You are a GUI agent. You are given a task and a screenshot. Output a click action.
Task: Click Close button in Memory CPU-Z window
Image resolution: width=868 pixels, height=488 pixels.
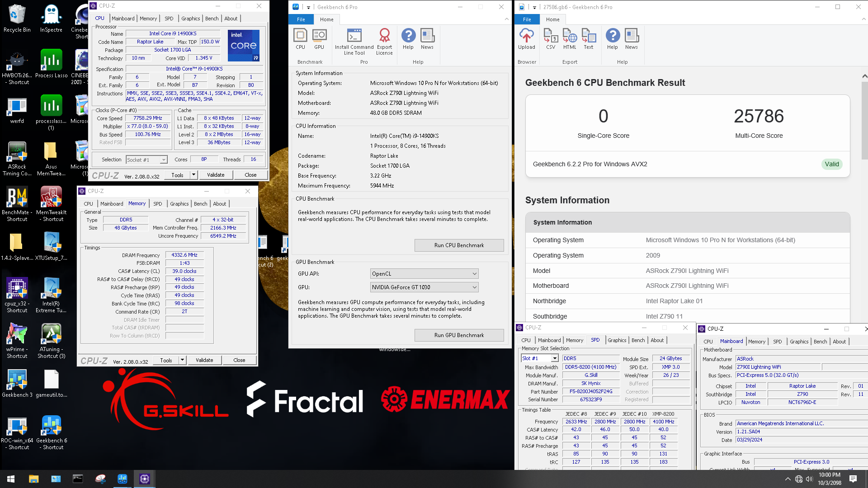point(239,360)
